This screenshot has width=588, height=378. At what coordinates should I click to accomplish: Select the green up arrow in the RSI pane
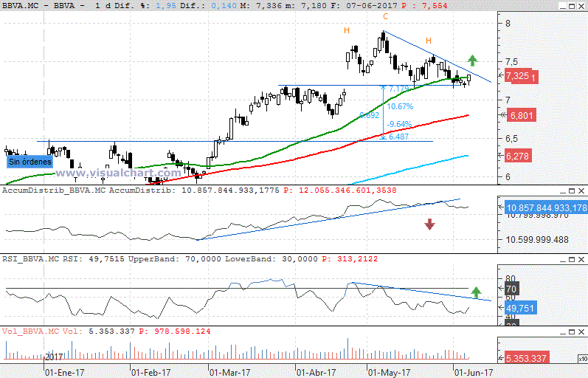[x=476, y=292]
